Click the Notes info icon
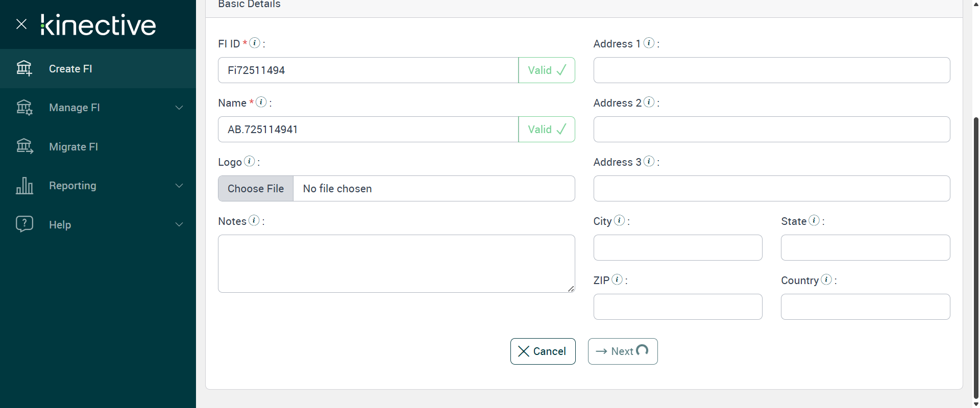This screenshot has height=408, width=980. (x=254, y=220)
